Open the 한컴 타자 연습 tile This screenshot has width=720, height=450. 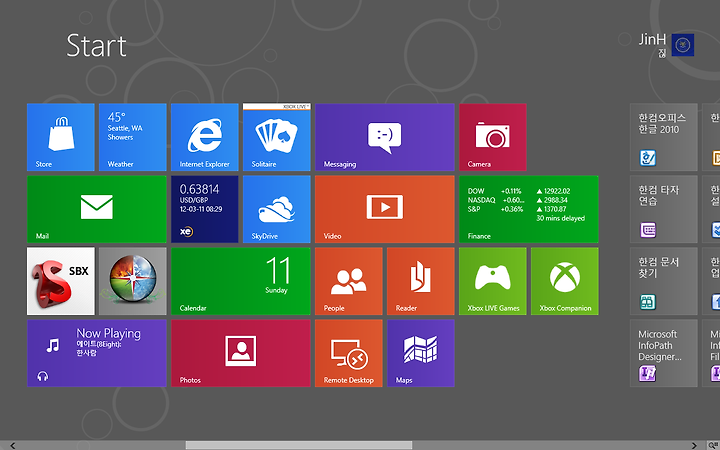(x=664, y=209)
